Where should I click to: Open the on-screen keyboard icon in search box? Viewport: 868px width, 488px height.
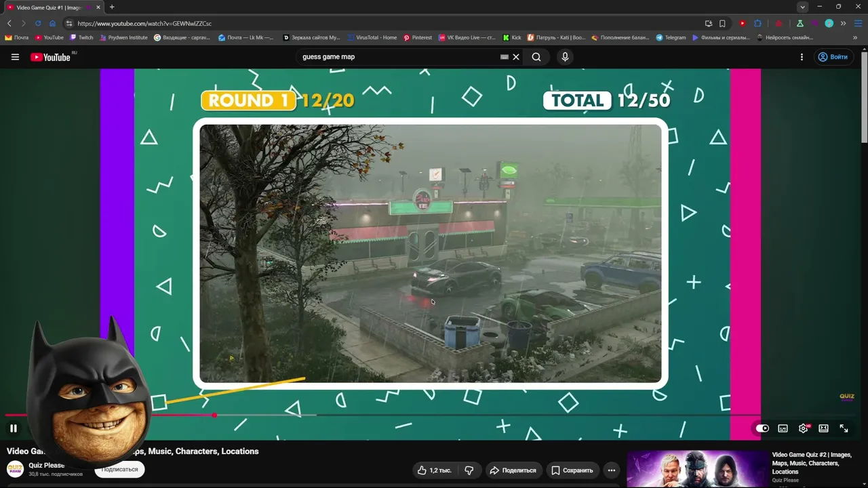[505, 57]
